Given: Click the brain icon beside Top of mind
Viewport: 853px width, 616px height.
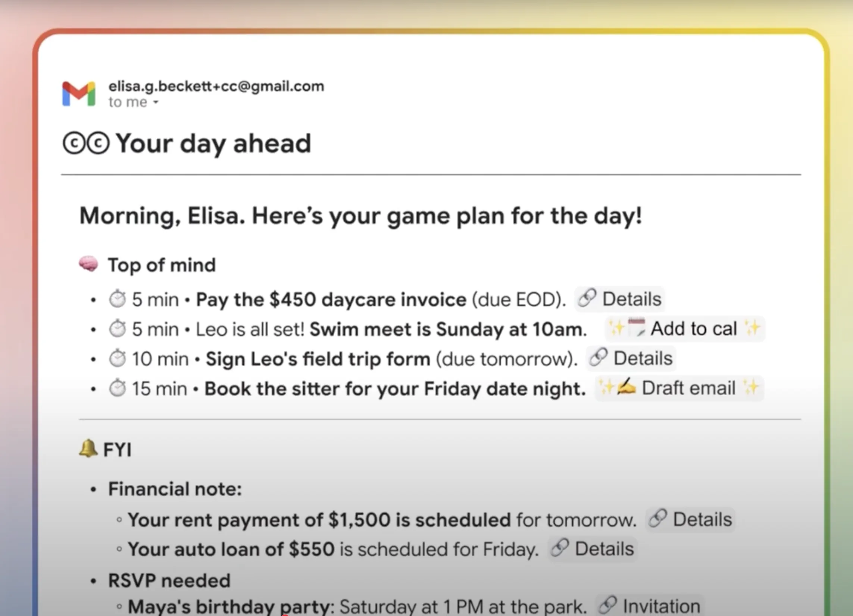Looking at the screenshot, I should tap(89, 264).
